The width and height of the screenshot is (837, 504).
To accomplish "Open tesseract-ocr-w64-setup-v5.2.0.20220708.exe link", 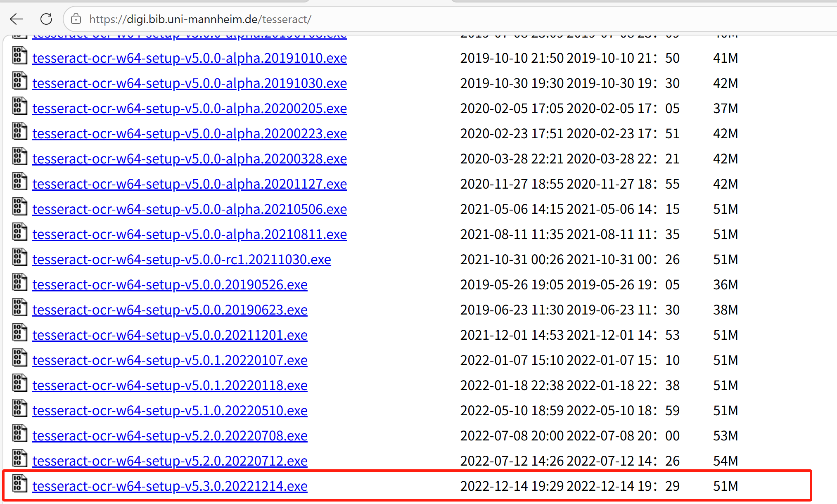I will click(x=170, y=436).
